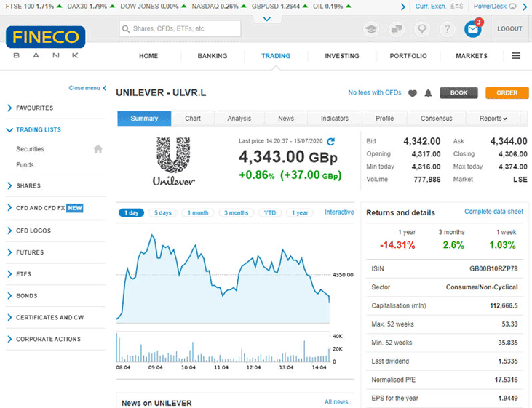Viewport: 532px width, 408px height.
Task: Switch to the Chart tab
Action: pyautogui.click(x=193, y=119)
